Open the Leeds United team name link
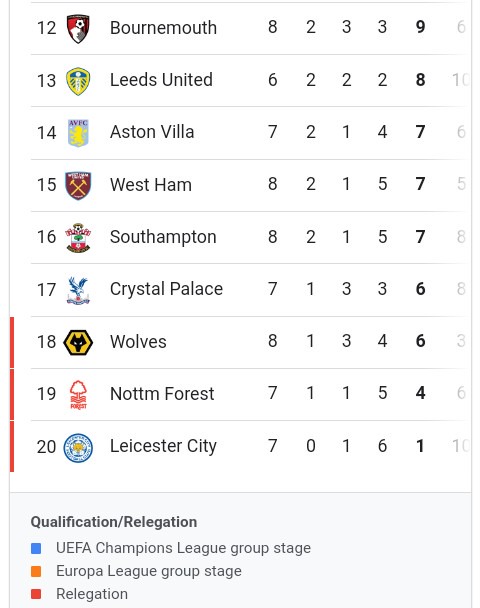This screenshot has height=608, width=480. 161,80
